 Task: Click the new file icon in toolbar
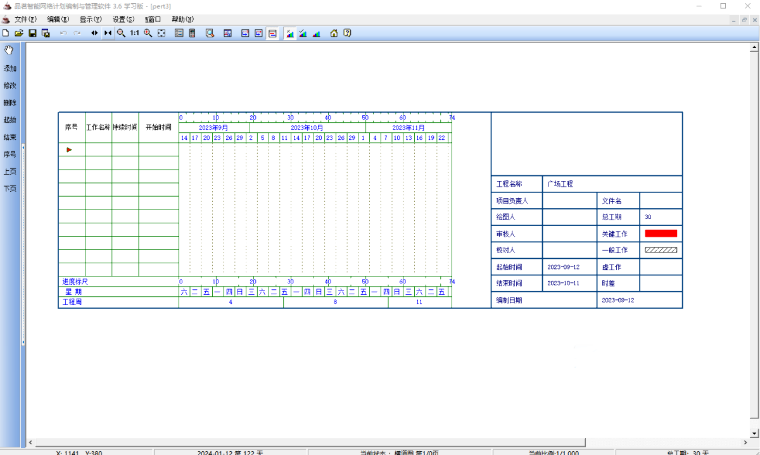[6, 33]
